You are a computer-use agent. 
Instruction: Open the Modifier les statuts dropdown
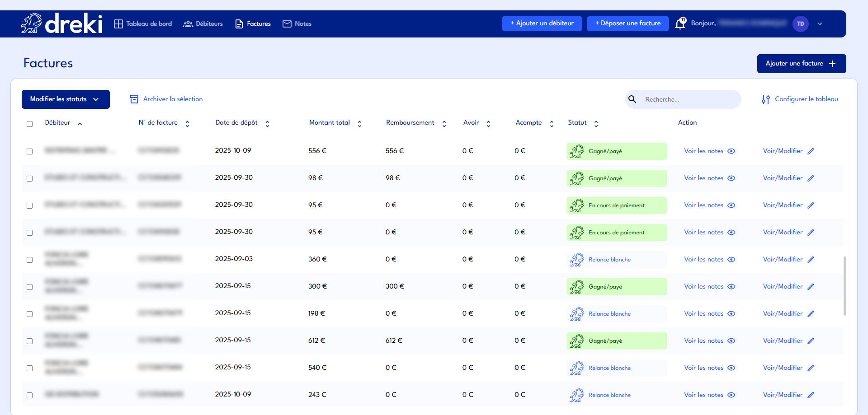pyautogui.click(x=66, y=99)
